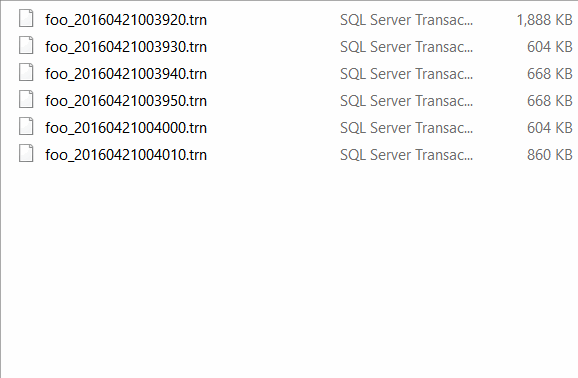Click the 668 KB size of foo_20160421003950.trn
This screenshot has width=578, height=378.
click(550, 101)
